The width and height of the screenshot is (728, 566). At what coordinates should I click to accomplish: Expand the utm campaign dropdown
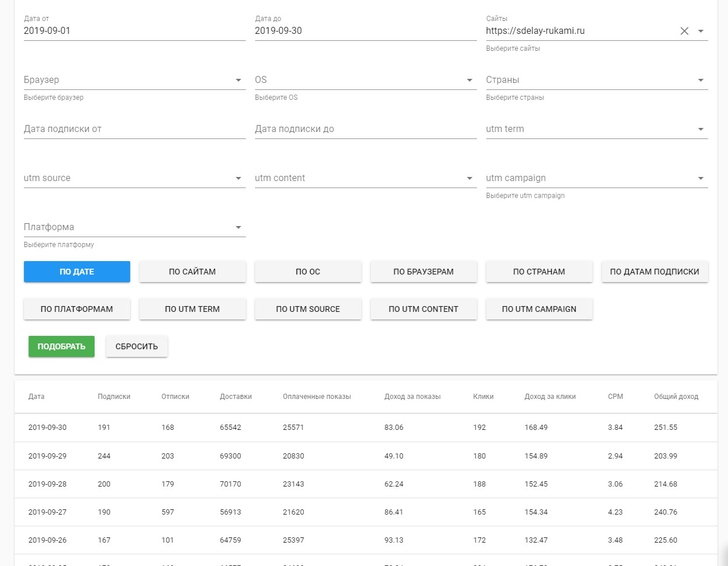coord(701,178)
